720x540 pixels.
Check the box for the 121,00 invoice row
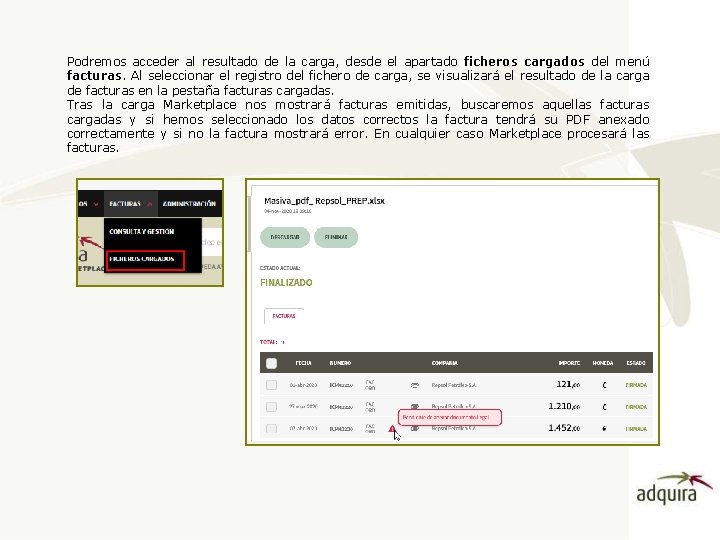pos(271,385)
